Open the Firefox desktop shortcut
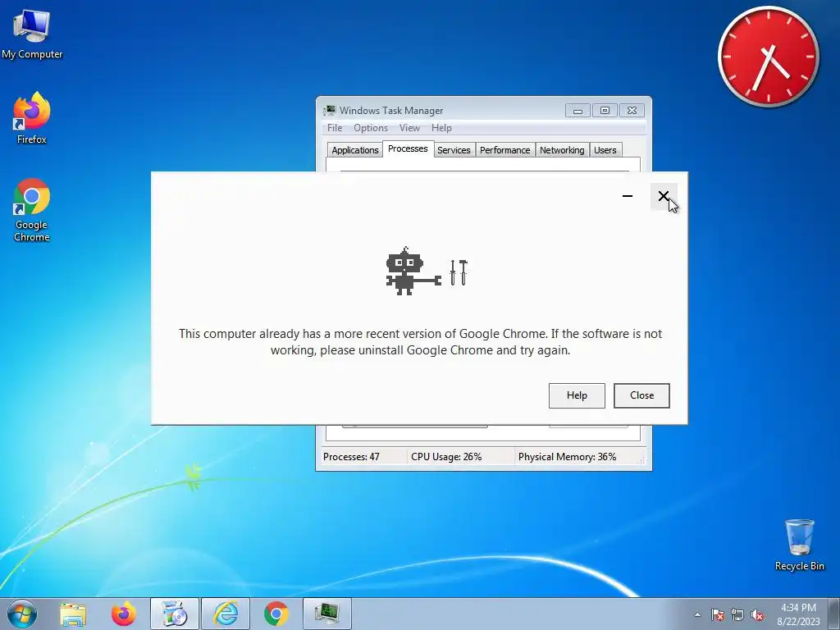 [x=32, y=118]
